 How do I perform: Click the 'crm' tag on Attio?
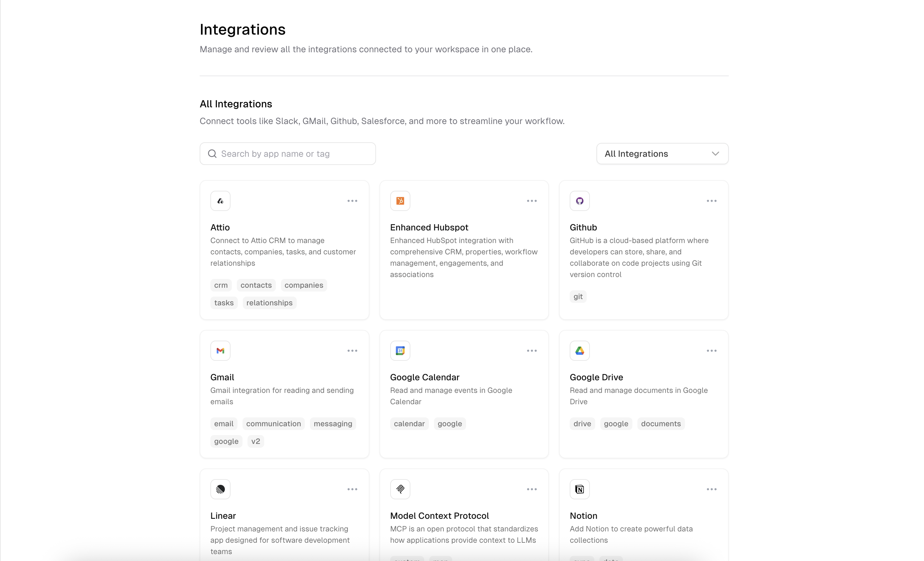pyautogui.click(x=220, y=285)
